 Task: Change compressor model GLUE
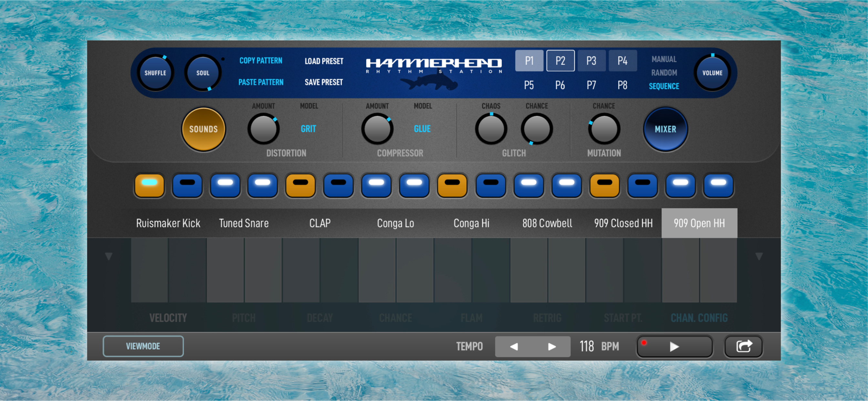coord(422,129)
